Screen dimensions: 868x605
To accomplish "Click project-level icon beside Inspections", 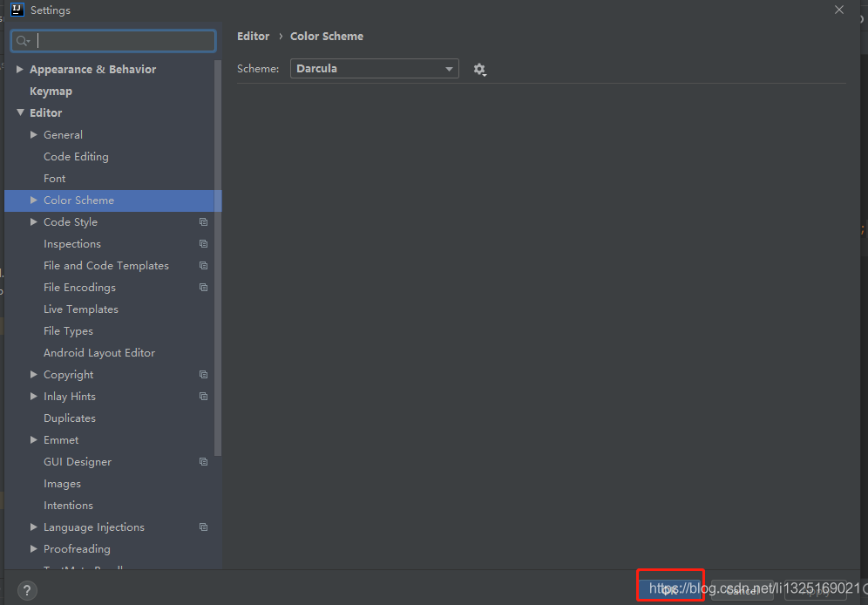I will point(204,243).
